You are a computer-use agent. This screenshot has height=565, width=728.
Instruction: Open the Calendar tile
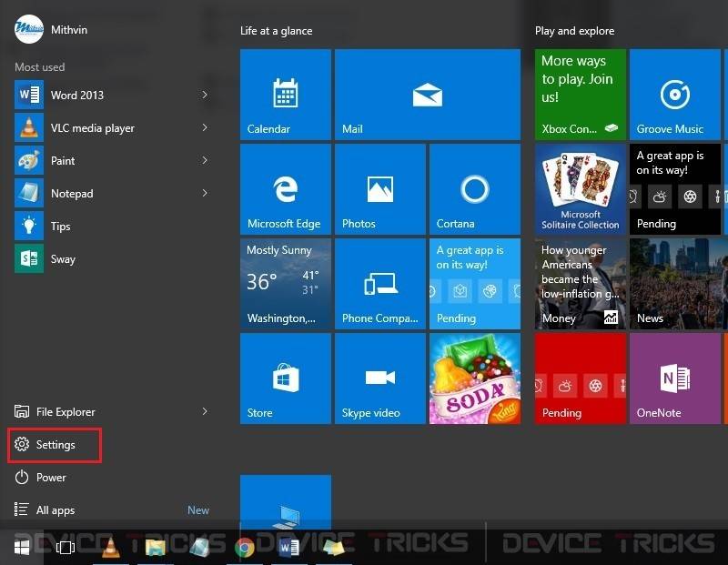pyautogui.click(x=285, y=94)
